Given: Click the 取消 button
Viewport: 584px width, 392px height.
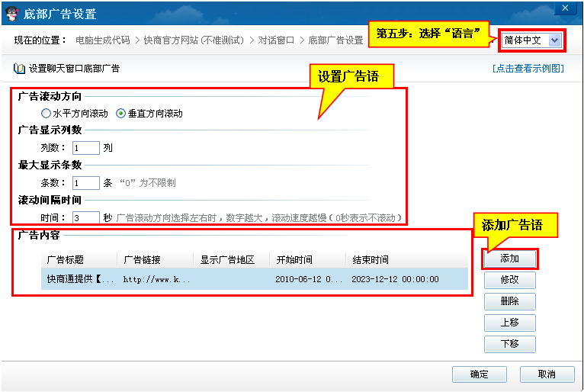Looking at the screenshot, I should [546, 374].
